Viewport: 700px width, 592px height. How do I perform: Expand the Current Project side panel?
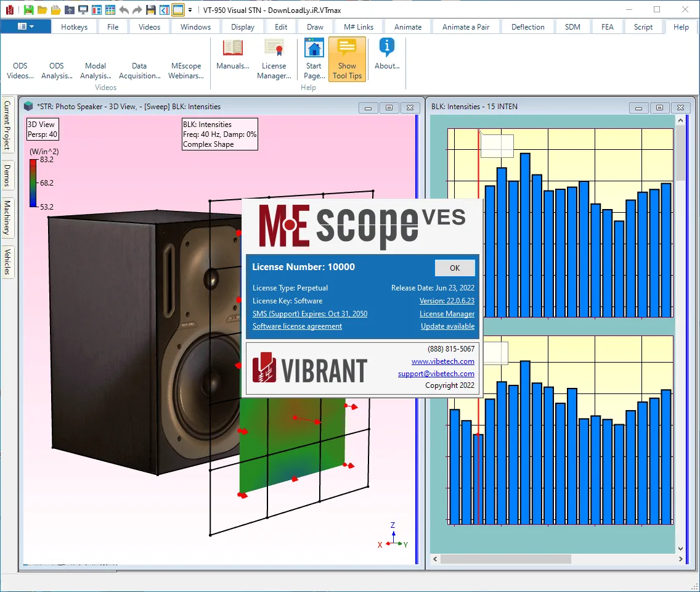pos(7,125)
